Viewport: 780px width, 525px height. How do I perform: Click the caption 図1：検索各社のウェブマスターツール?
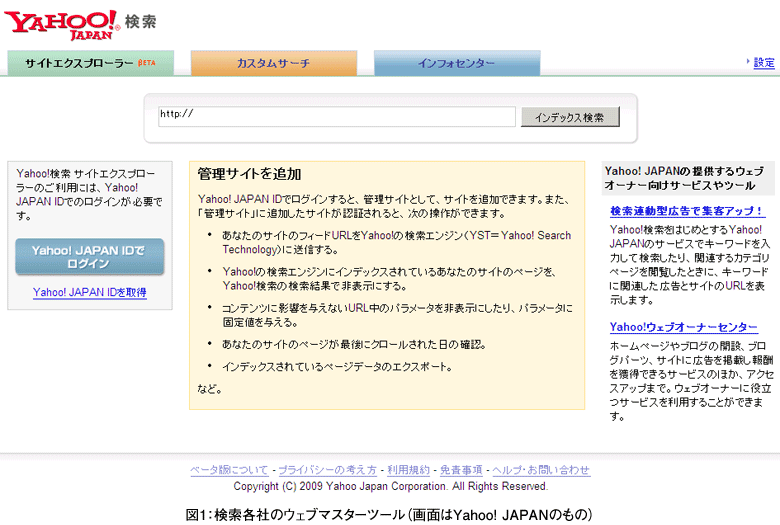click(389, 514)
